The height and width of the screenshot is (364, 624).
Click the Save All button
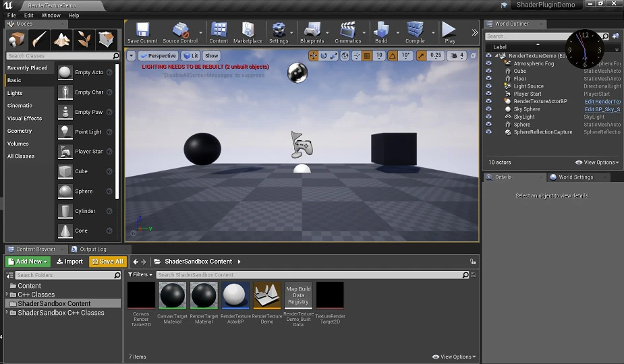(107, 262)
